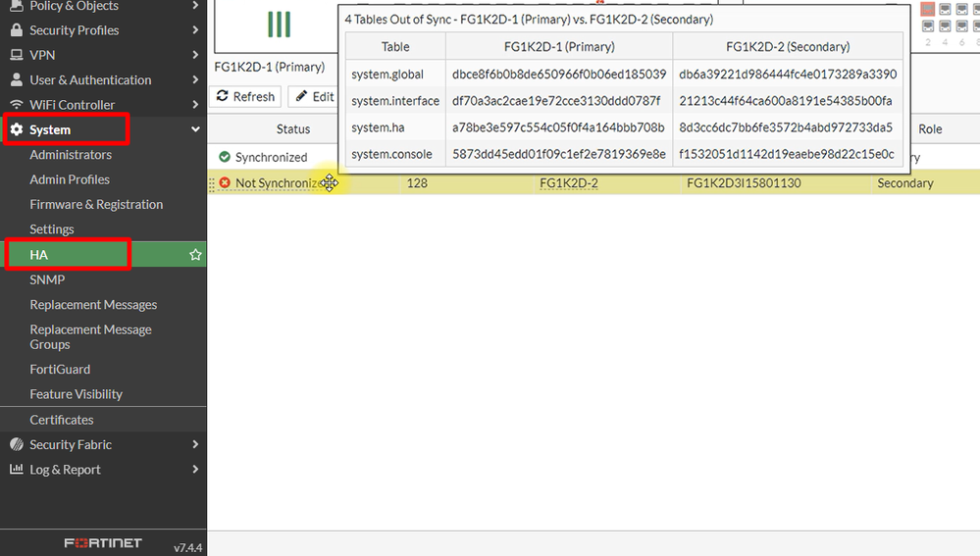Toggle favorite star for HA
The height and width of the screenshot is (556, 980).
(x=195, y=255)
